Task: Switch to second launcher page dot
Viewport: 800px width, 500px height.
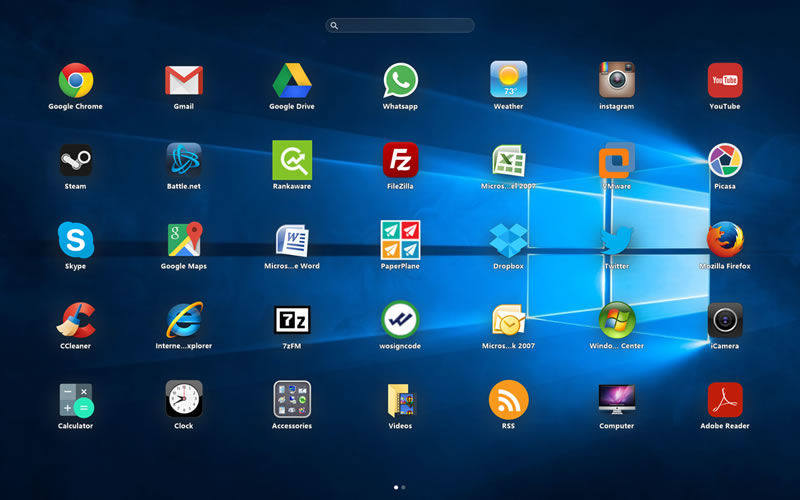Action: [404, 487]
